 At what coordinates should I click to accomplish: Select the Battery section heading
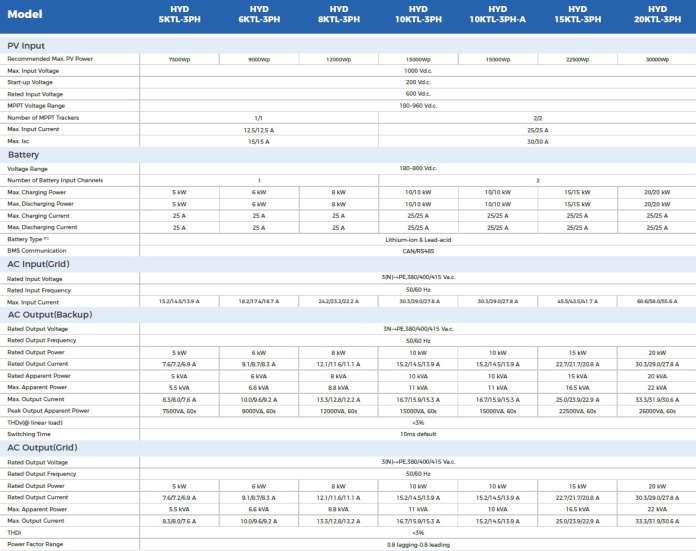[x=24, y=155]
